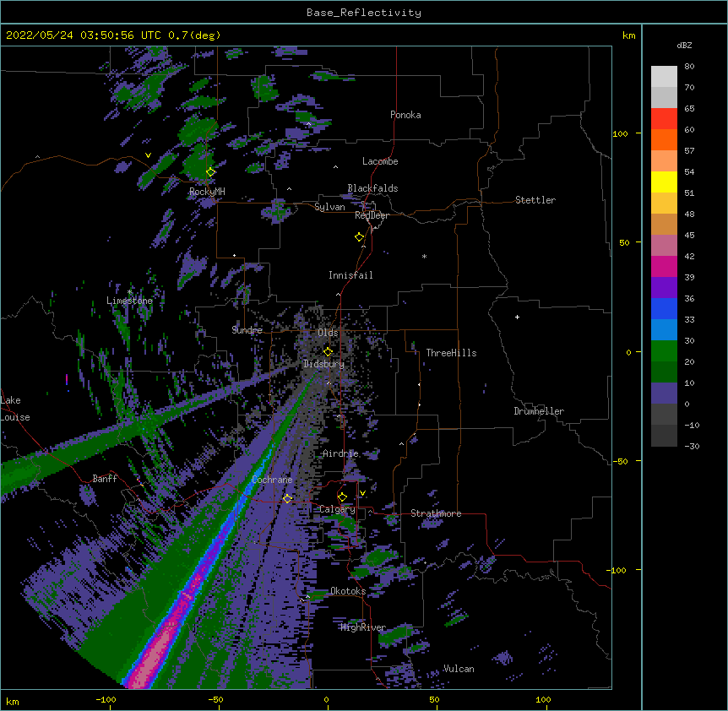728x711 pixels.
Task: Select the royal blue 33-36 dBZ legend swatch
Action: click(664, 308)
